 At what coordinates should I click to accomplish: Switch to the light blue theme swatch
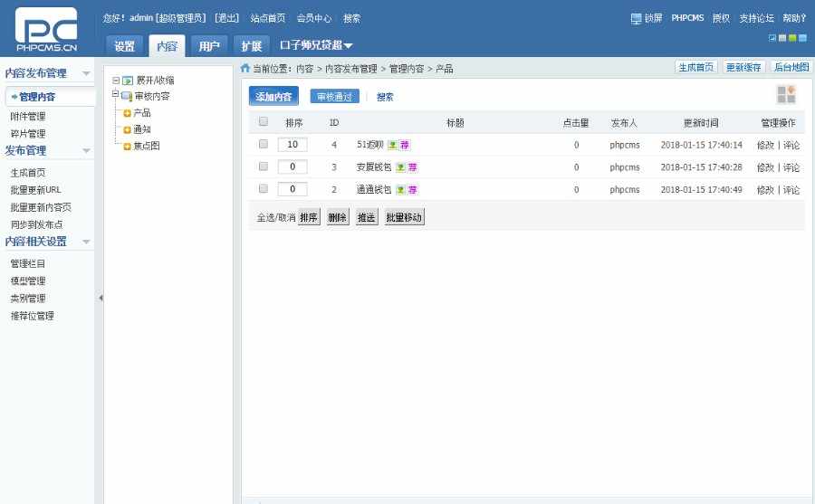pos(802,38)
